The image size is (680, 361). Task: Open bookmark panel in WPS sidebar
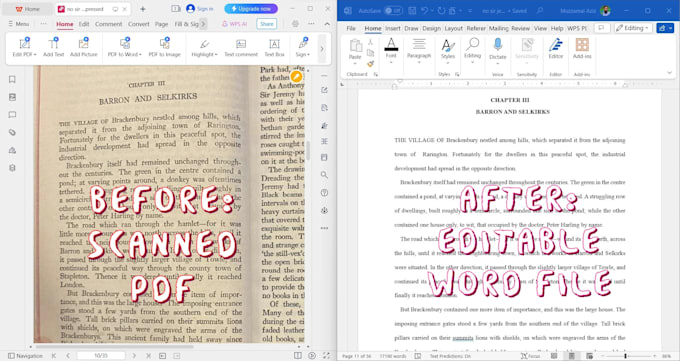tap(12, 79)
